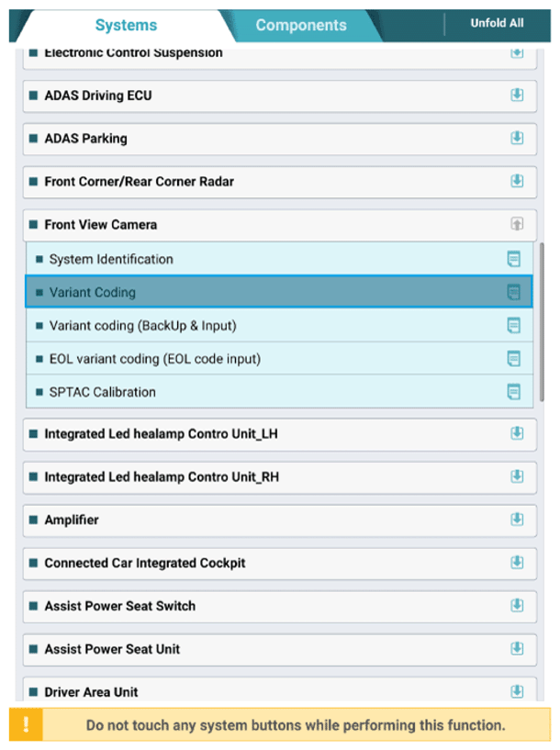The width and height of the screenshot is (560, 750).
Task: Open EOL variant coding (EOL code input)
Action: 154,359
